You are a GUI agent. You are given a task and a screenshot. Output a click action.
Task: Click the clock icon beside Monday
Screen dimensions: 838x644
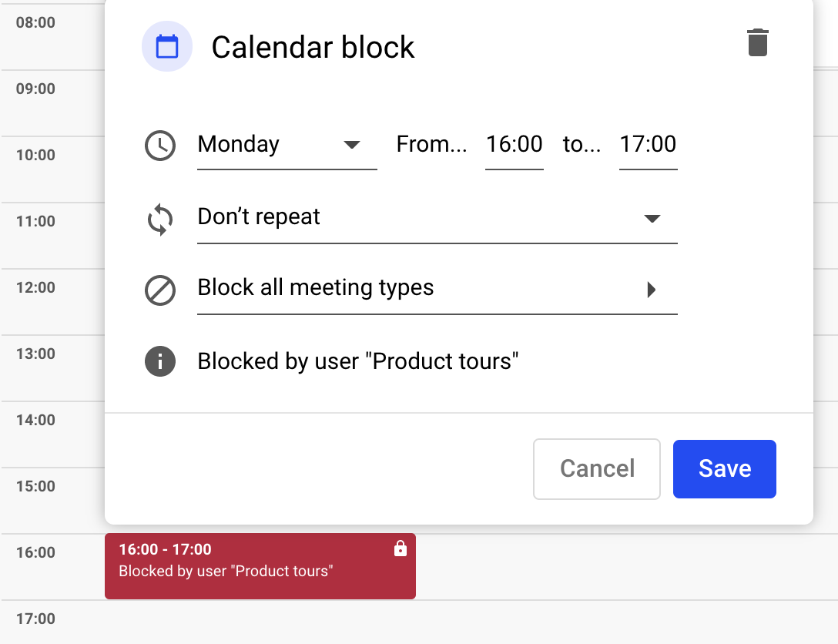pos(160,146)
